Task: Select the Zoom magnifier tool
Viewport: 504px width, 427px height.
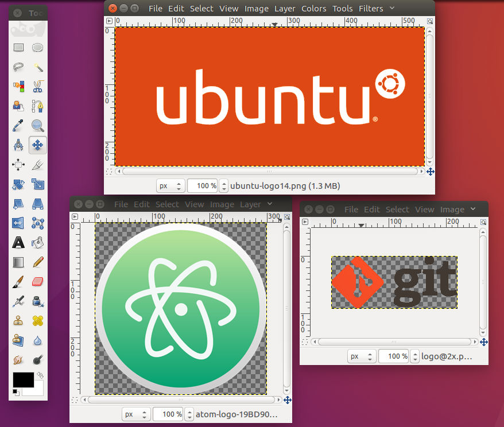Action: pyautogui.click(x=38, y=126)
